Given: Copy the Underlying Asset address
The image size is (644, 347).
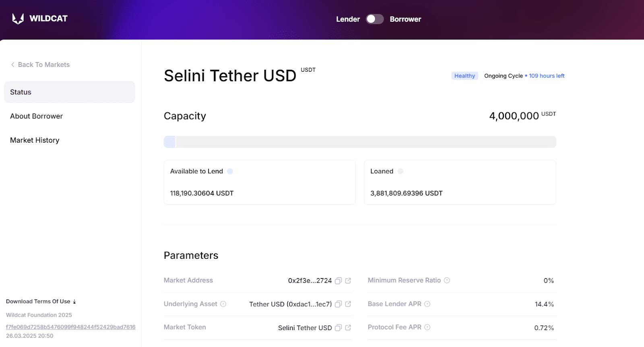Looking at the screenshot, I should tap(339, 304).
